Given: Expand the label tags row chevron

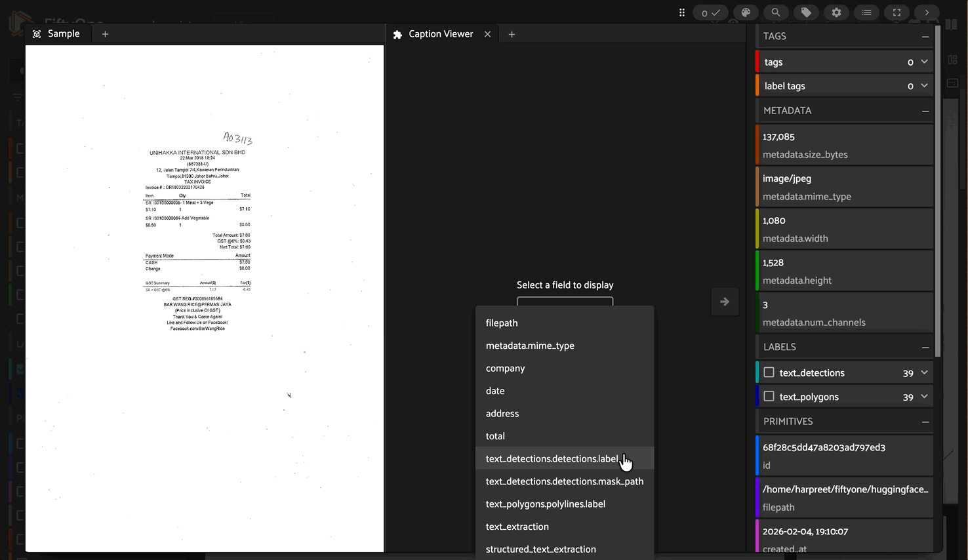Looking at the screenshot, I should pos(924,85).
